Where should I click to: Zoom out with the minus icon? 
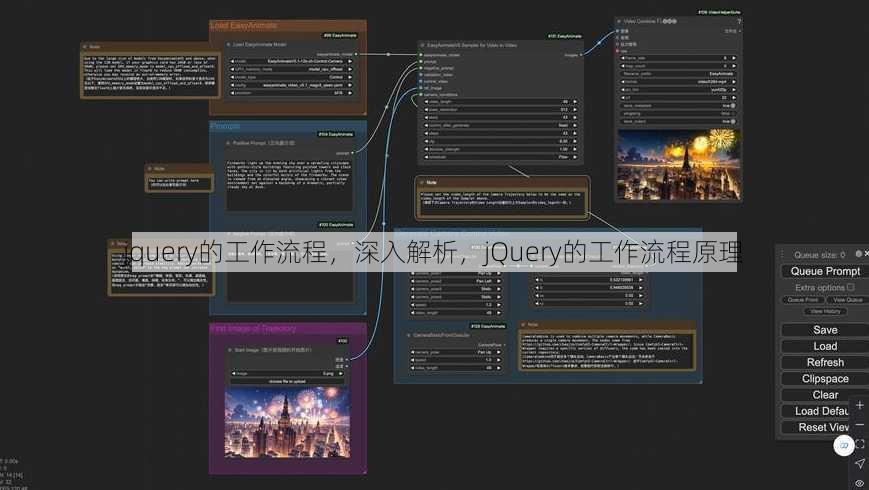tap(860, 425)
